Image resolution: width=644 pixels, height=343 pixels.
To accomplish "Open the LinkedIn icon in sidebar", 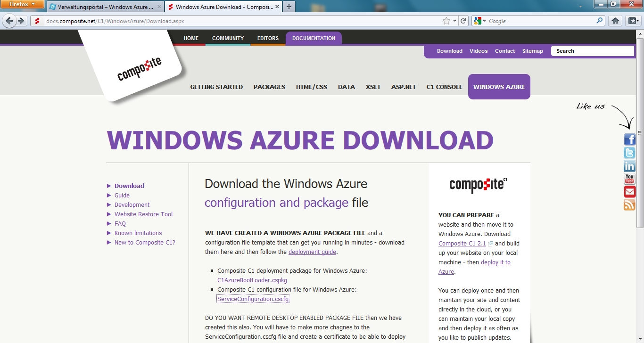I will (x=629, y=166).
